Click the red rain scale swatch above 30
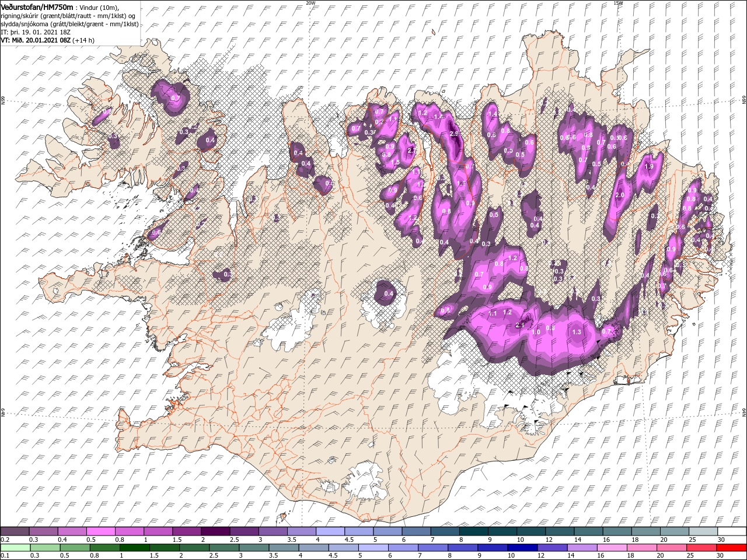The image size is (747, 560). tap(731, 548)
